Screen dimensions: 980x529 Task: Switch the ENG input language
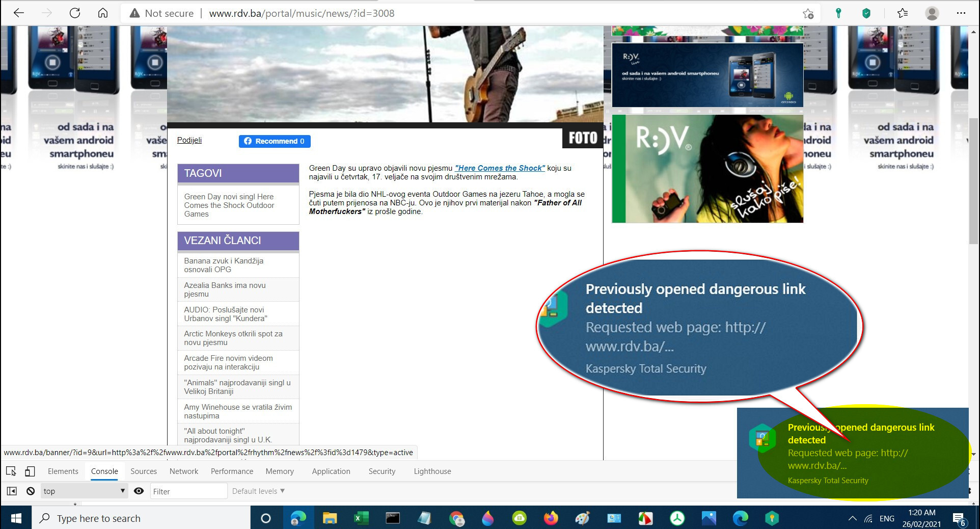887,518
